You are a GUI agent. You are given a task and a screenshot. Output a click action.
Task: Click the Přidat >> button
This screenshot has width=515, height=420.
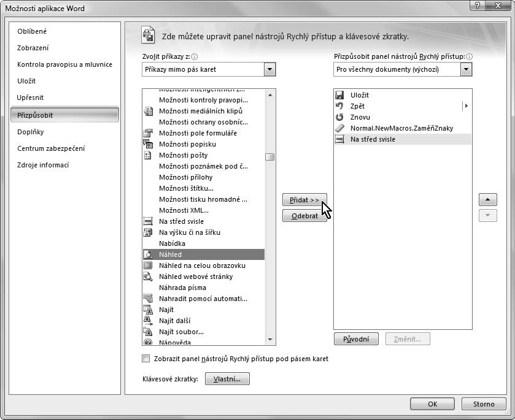click(304, 200)
